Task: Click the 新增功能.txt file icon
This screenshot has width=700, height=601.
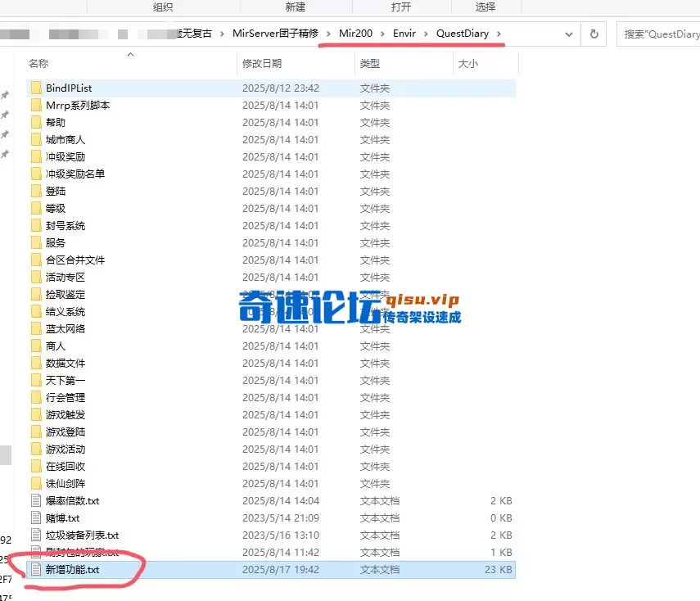Action: click(x=36, y=569)
